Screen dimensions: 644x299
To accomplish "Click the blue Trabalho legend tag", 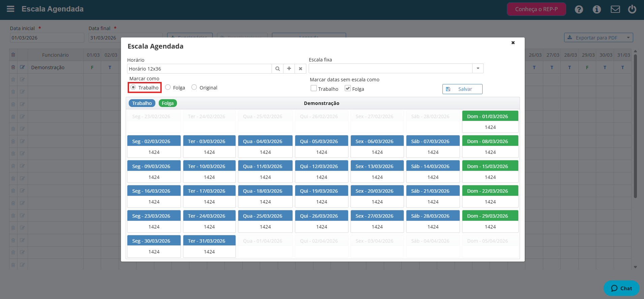I will pyautogui.click(x=142, y=103).
